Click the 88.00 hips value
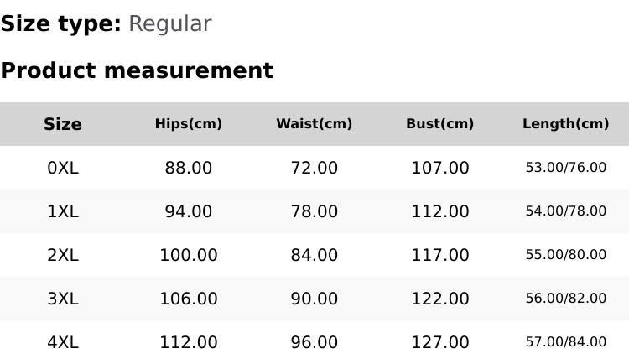 (189, 168)
